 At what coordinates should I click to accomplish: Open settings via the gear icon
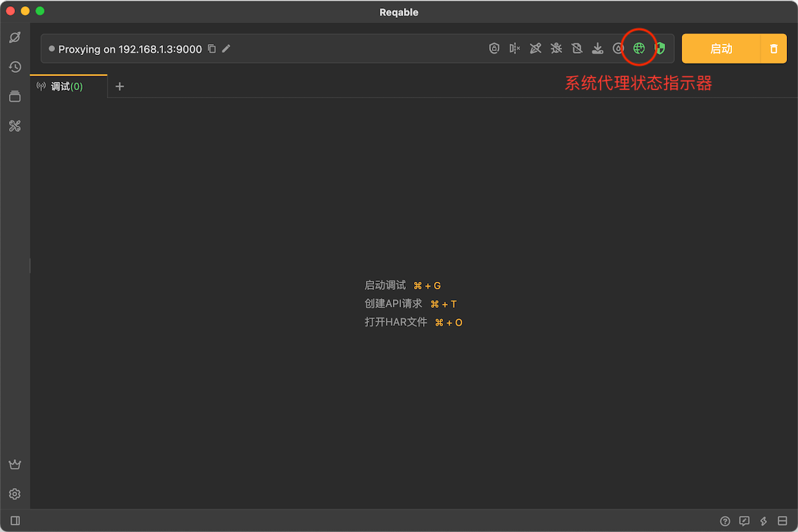14,494
